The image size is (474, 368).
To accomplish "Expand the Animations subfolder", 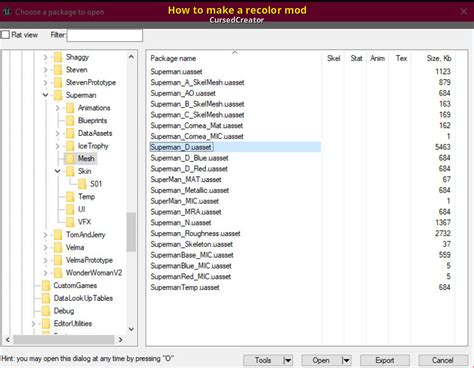I will [57, 108].
